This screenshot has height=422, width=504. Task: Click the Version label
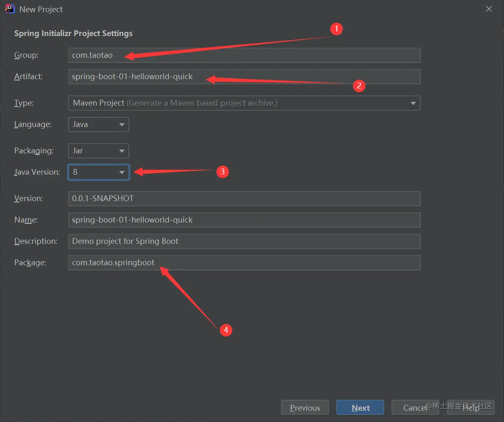[x=28, y=199]
